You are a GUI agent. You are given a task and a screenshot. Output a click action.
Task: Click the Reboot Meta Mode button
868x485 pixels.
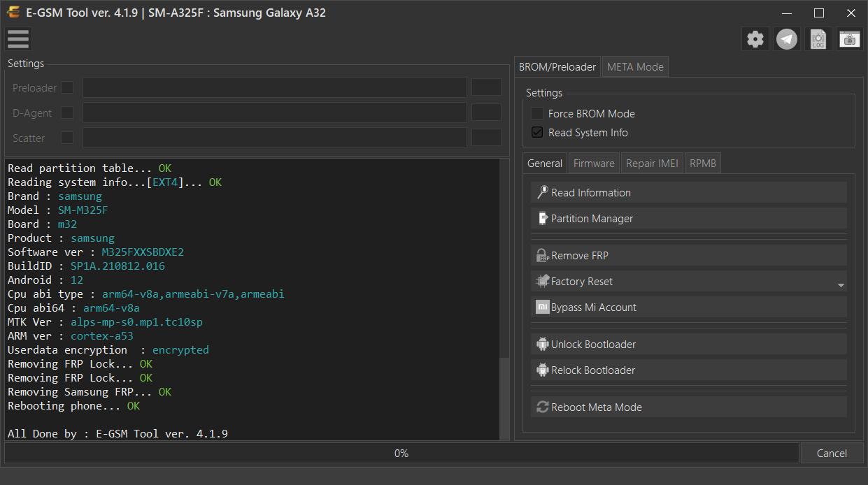[x=689, y=407]
